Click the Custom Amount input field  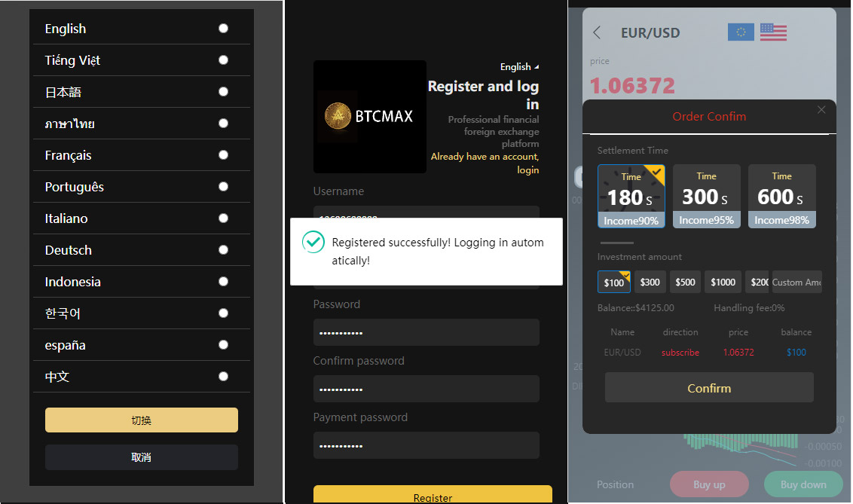(797, 283)
